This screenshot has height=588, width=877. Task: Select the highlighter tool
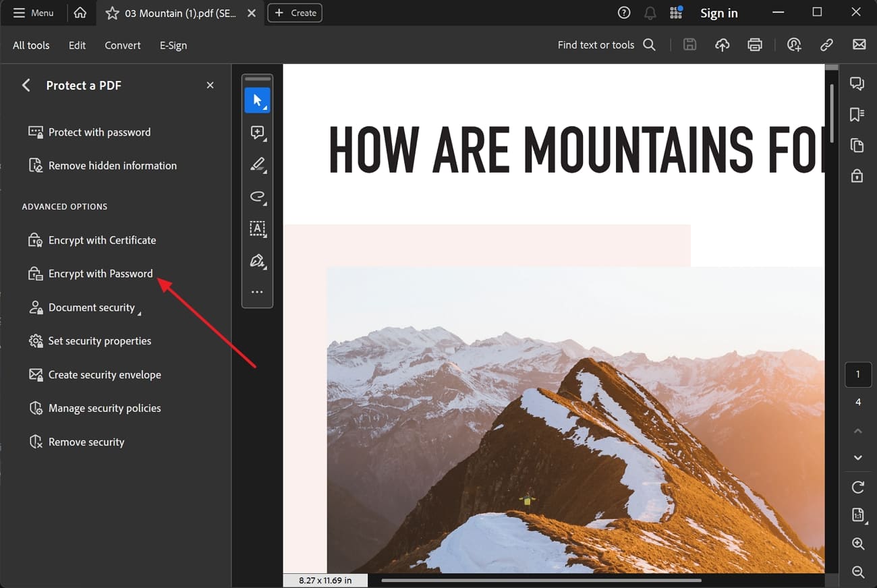pyautogui.click(x=257, y=165)
